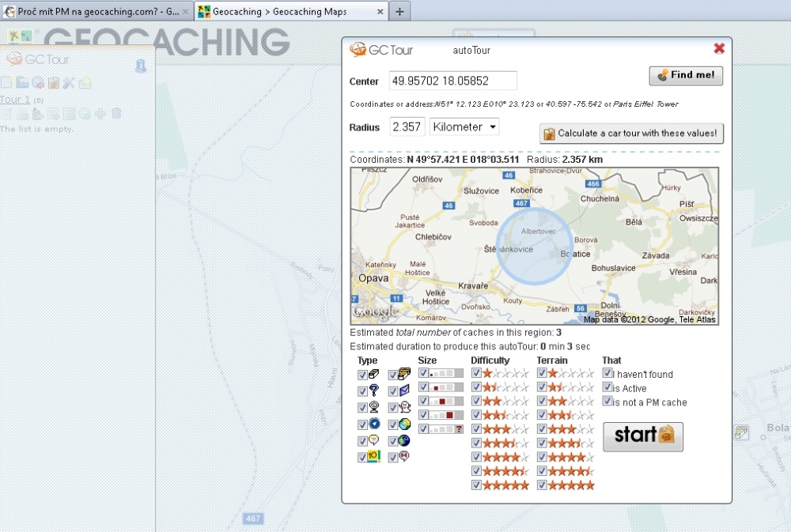791x532 pixels.
Task: Toggle the Terrain five-star checkbox
Action: (542, 485)
